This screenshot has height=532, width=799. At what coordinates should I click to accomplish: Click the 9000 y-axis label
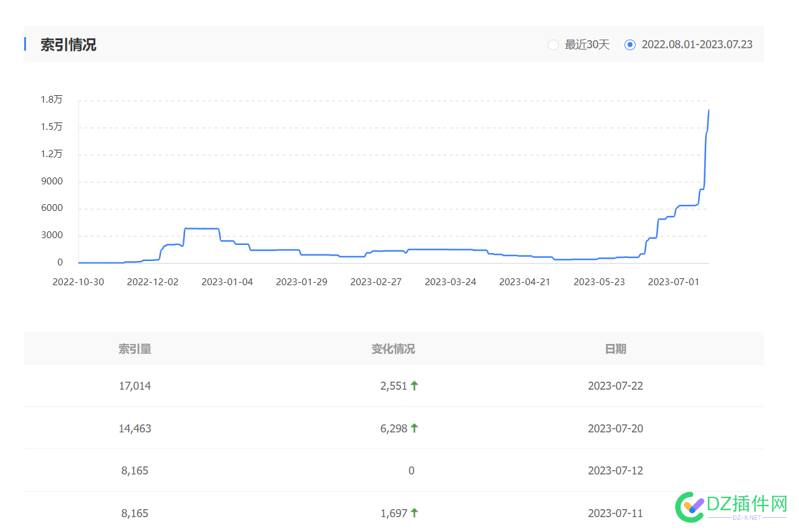coord(52,181)
